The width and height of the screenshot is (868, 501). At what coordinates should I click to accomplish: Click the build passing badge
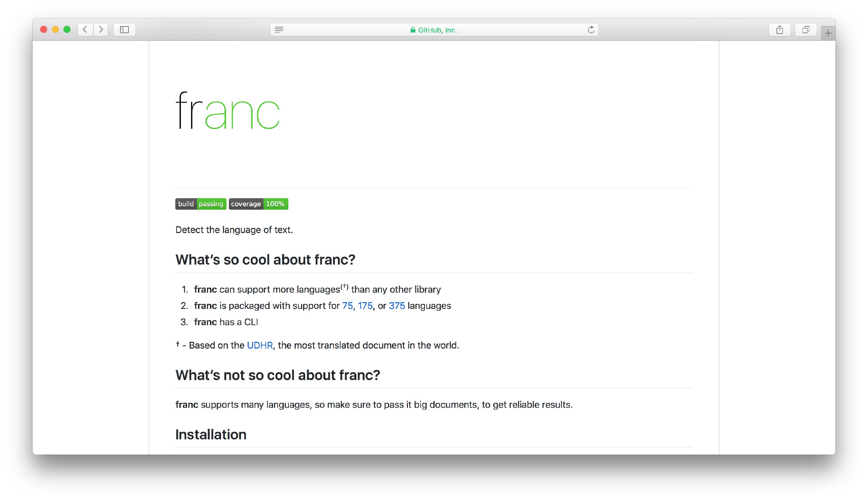pyautogui.click(x=201, y=204)
